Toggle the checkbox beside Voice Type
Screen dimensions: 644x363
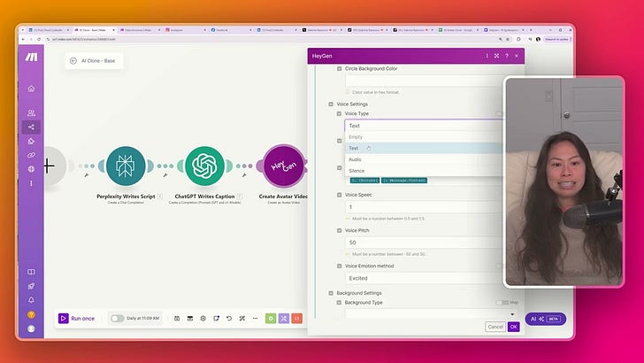[340, 113]
